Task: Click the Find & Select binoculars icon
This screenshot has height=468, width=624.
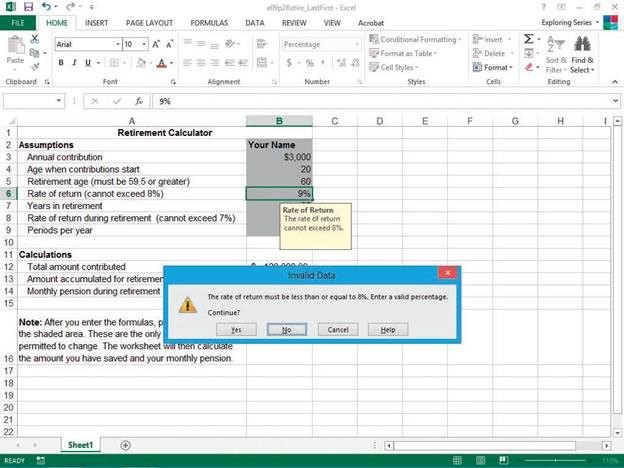Action: (583, 44)
